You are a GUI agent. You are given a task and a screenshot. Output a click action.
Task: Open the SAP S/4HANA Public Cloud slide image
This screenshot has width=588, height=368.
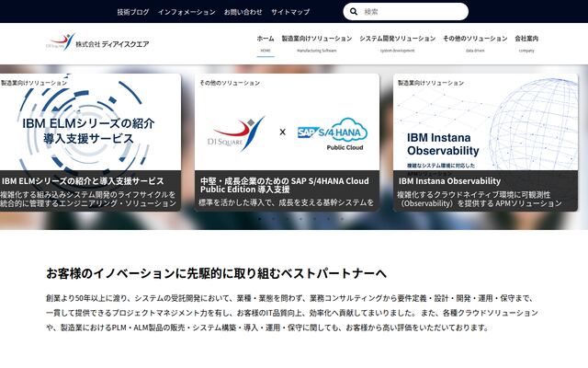287,122
